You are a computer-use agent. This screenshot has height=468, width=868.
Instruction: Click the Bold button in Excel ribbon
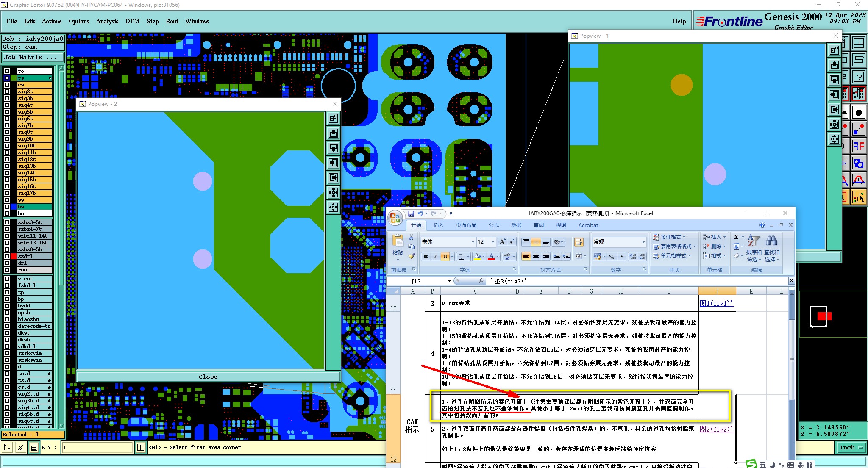pyautogui.click(x=426, y=257)
